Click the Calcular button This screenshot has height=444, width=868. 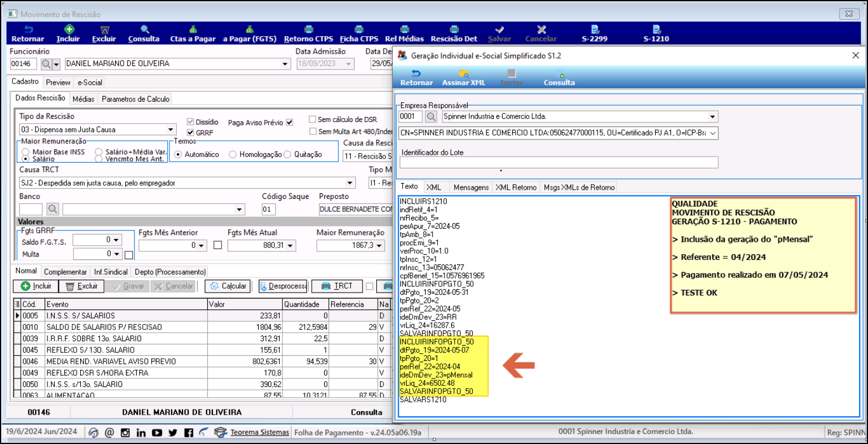pos(228,286)
